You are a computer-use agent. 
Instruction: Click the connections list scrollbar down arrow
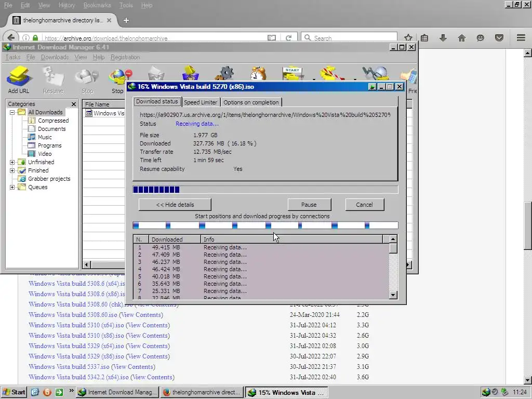pos(393,295)
